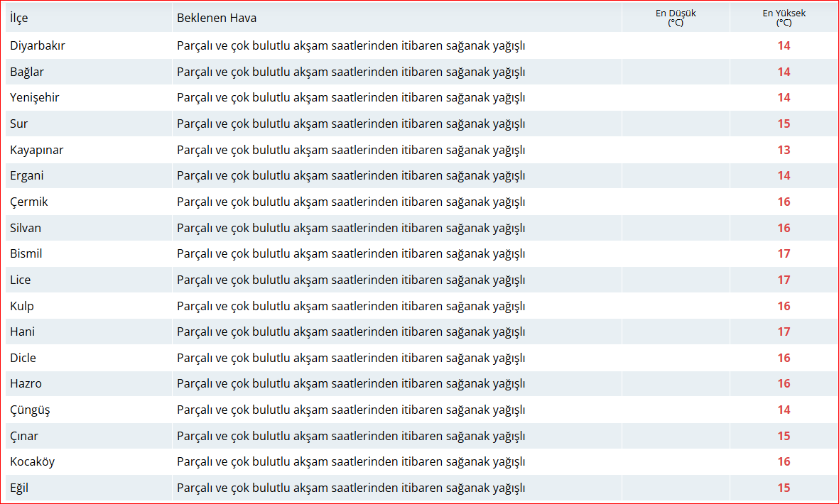The width and height of the screenshot is (839, 504).
Task: Select the Silvan district name
Action: coord(26,228)
